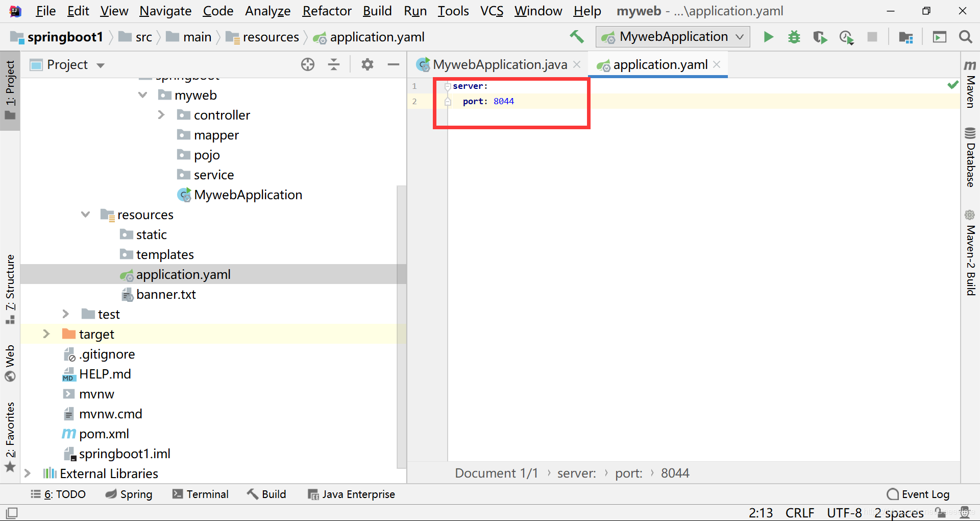Expand the controller folder
980x521 pixels.
tap(161, 115)
